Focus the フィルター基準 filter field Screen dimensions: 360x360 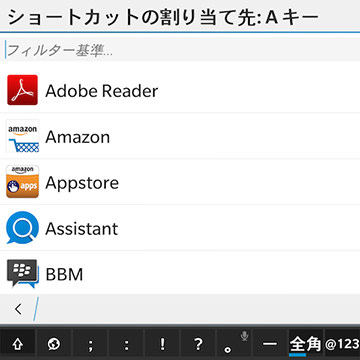click(x=180, y=50)
